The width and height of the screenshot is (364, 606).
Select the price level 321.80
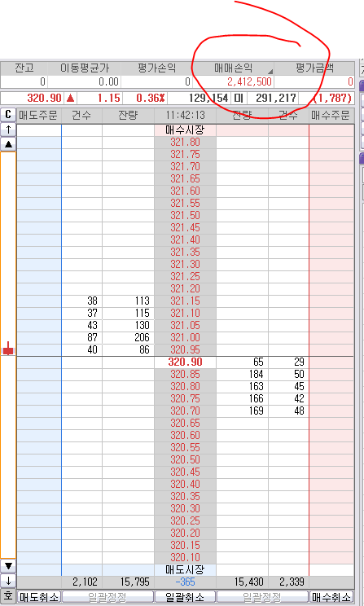pos(185,143)
